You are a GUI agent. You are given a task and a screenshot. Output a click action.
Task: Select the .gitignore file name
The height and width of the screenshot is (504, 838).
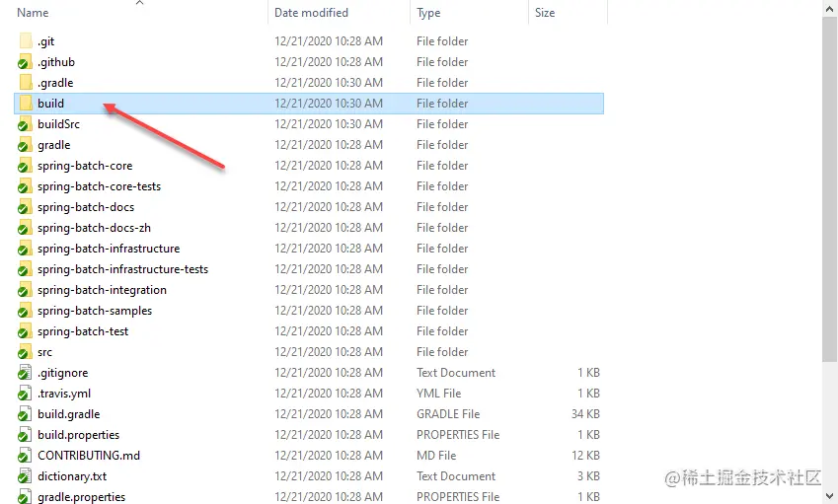[x=62, y=373]
